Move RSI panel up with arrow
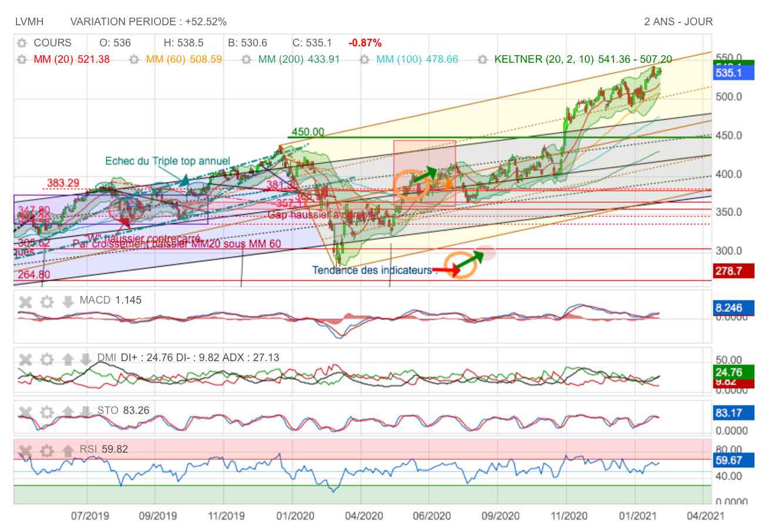The width and height of the screenshot is (778, 532). (x=68, y=451)
